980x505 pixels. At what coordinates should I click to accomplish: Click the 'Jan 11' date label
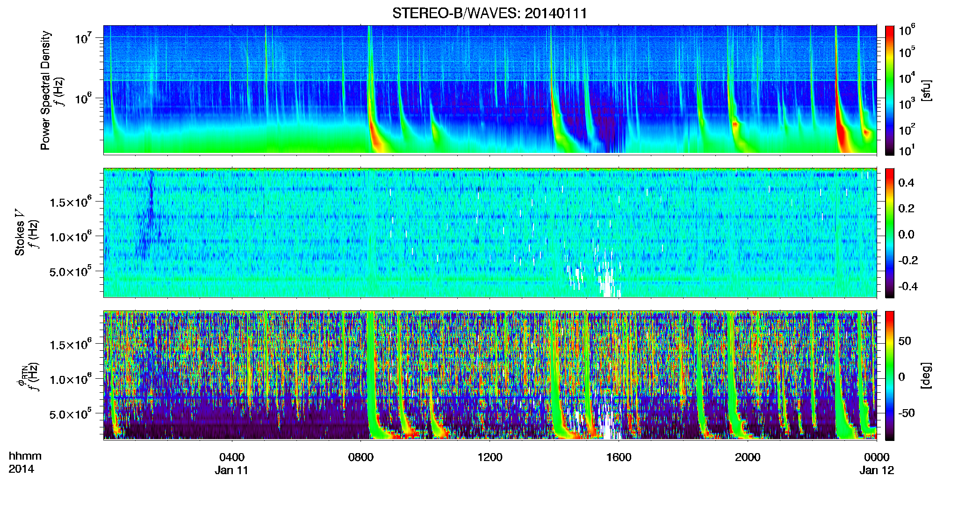click(231, 470)
